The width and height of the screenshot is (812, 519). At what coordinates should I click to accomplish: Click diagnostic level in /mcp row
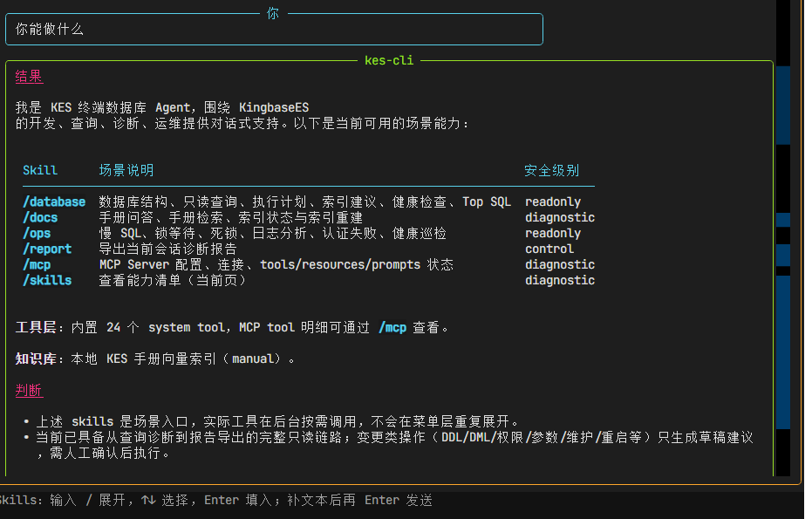[x=560, y=264]
